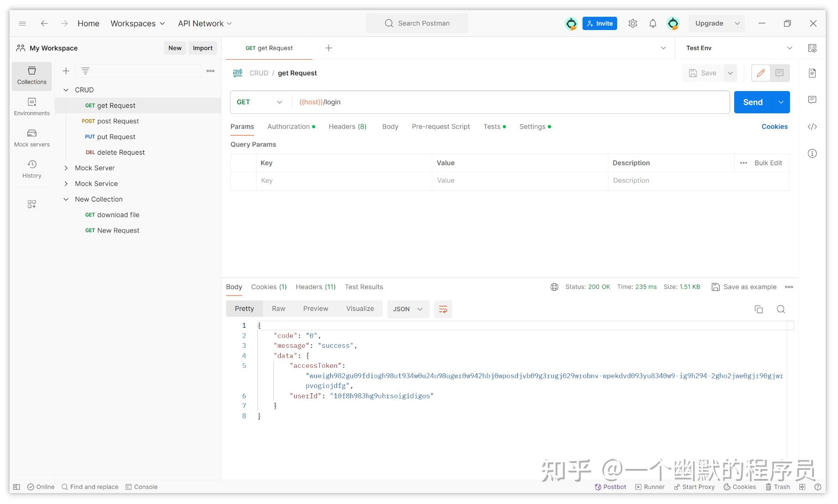Image resolution: width=838 pixels, height=504 pixels.
Task: Open the Environments panel in sidebar
Action: click(x=31, y=107)
